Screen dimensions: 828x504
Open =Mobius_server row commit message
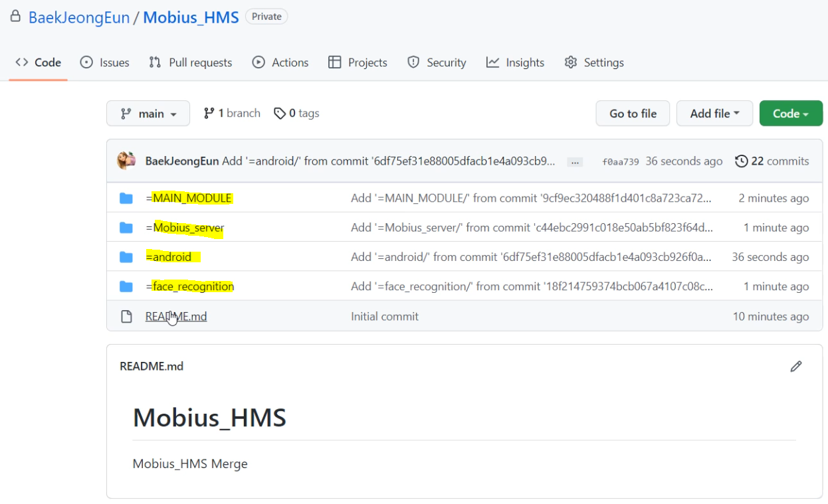(532, 228)
